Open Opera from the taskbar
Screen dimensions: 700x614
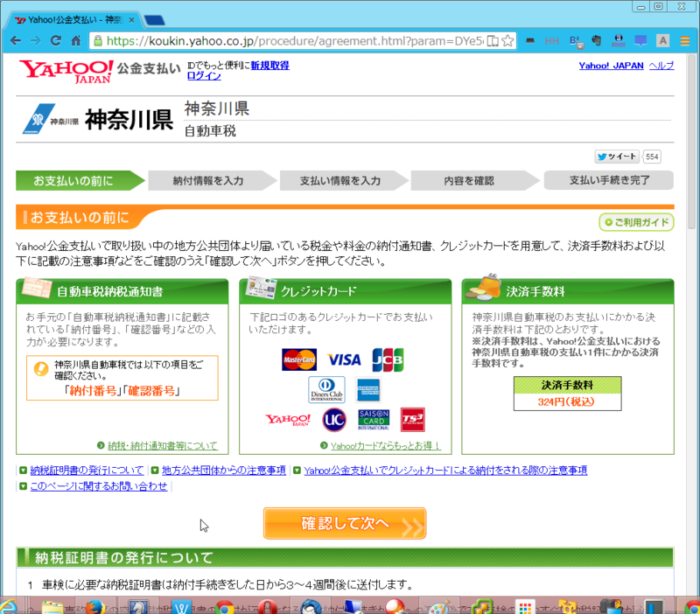pos(267,608)
